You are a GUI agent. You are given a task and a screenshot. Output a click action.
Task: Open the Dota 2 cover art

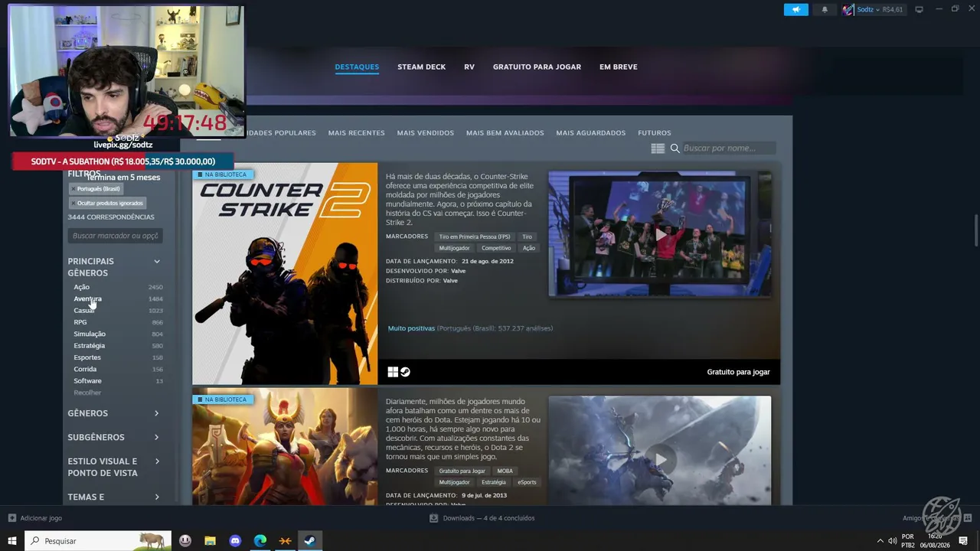285,446
